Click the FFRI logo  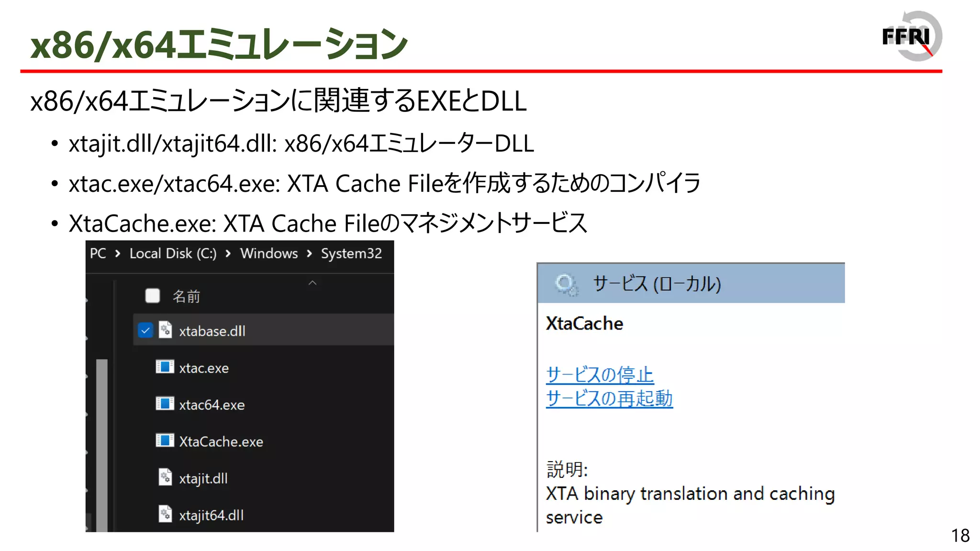pos(912,36)
